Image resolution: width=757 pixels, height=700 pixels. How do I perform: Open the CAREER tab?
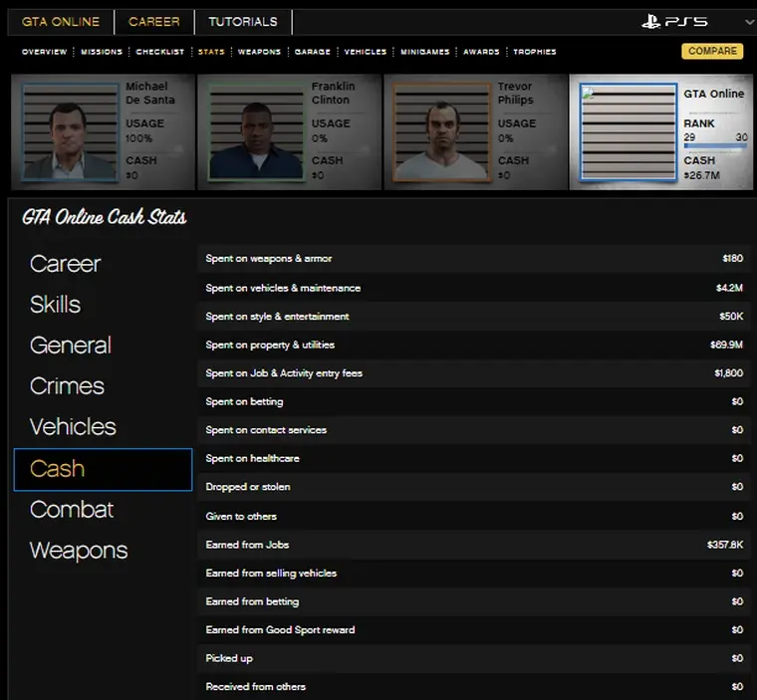click(154, 21)
